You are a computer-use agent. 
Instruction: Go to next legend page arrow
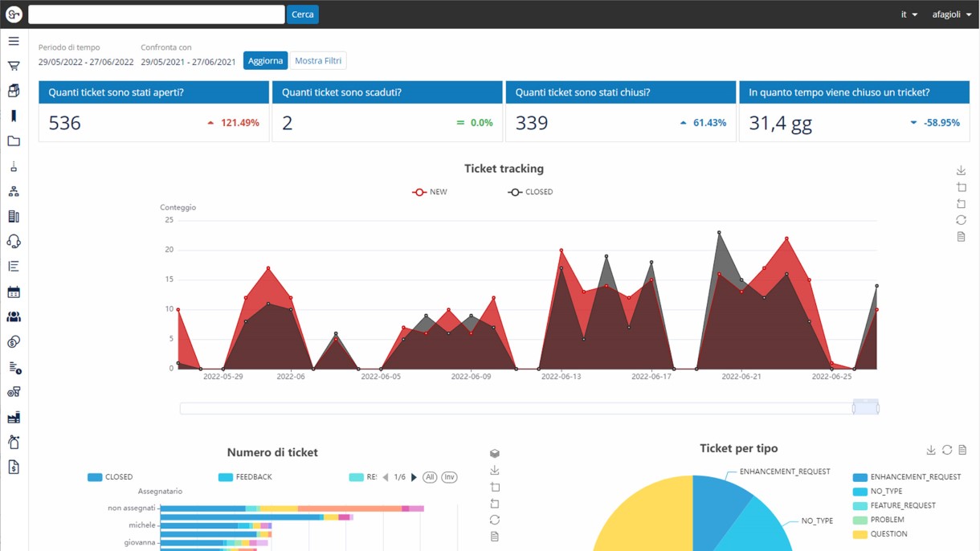(x=414, y=477)
